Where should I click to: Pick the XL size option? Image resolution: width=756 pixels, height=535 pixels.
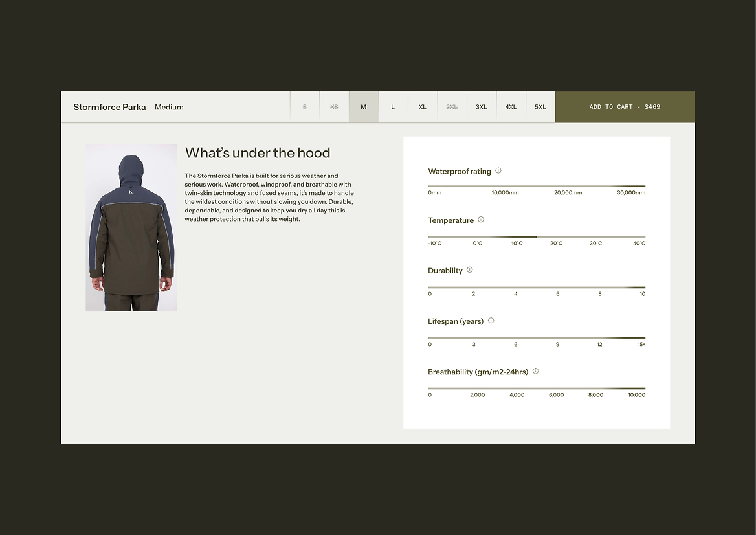[x=423, y=107]
